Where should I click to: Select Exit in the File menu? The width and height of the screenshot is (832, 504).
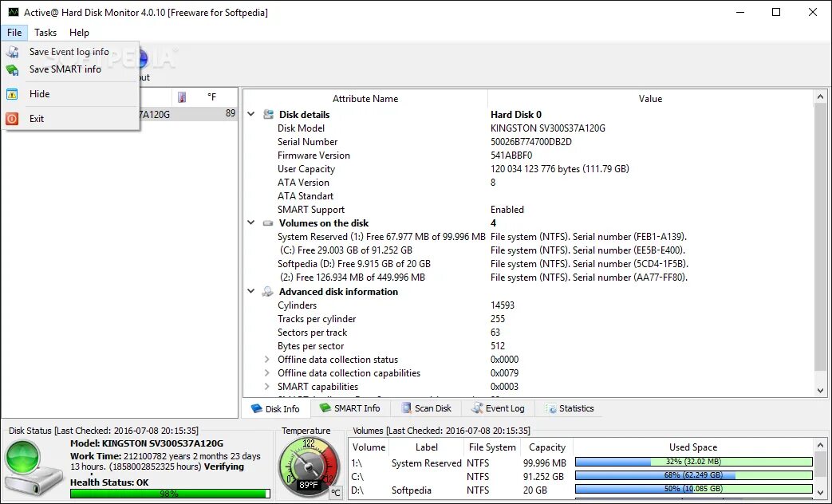pyautogui.click(x=70, y=119)
